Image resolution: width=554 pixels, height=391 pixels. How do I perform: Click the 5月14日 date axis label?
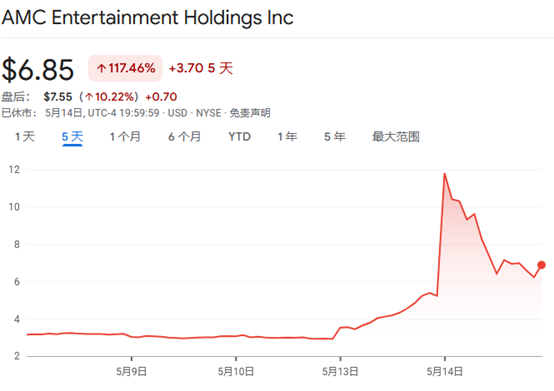(x=444, y=372)
